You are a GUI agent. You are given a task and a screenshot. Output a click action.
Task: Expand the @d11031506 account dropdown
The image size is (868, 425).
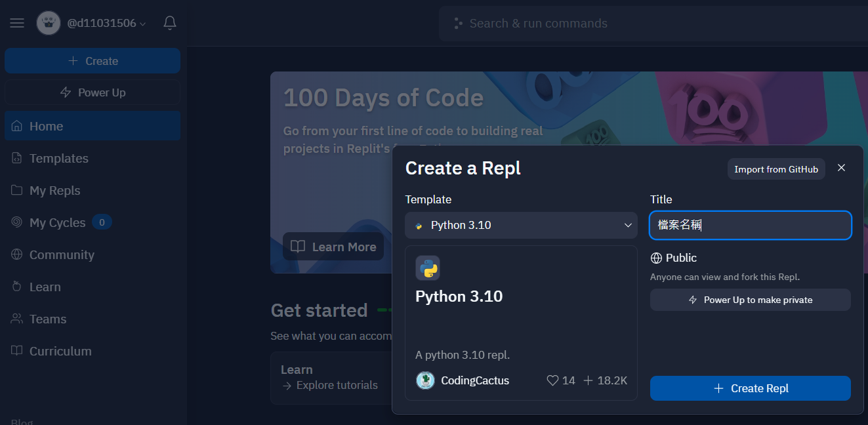(106, 23)
